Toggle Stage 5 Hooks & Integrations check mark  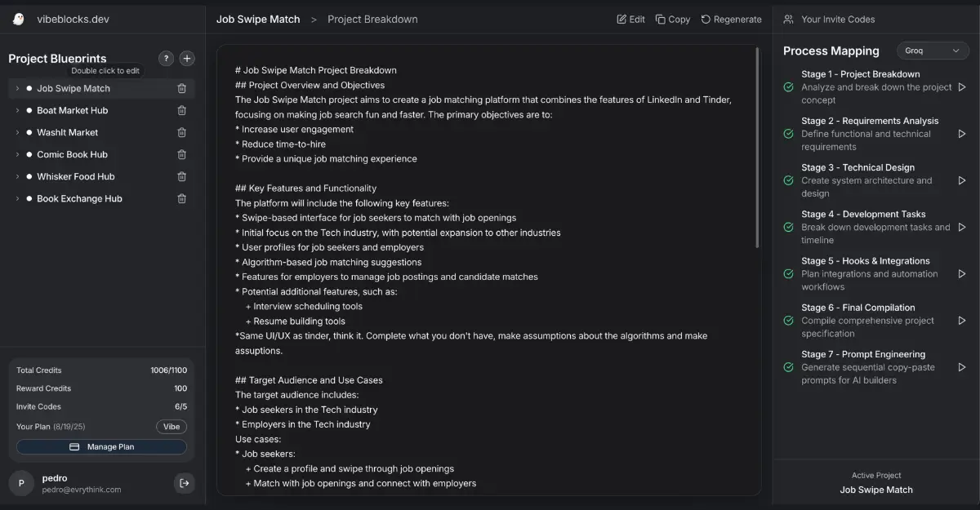tap(788, 274)
